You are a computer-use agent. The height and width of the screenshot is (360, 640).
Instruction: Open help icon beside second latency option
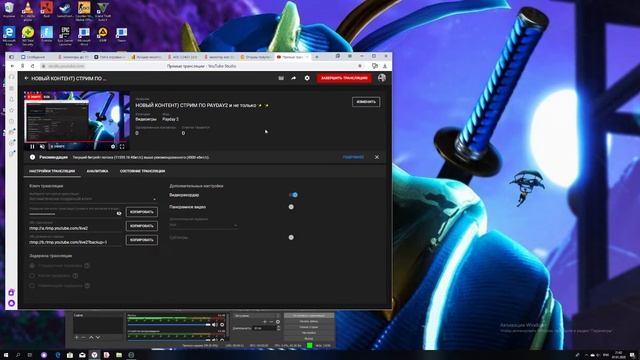coord(75,276)
